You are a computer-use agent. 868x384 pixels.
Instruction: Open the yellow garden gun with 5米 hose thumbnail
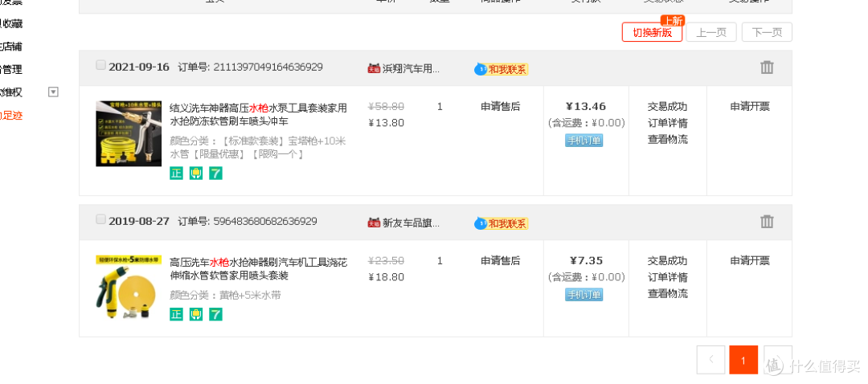[x=129, y=288]
